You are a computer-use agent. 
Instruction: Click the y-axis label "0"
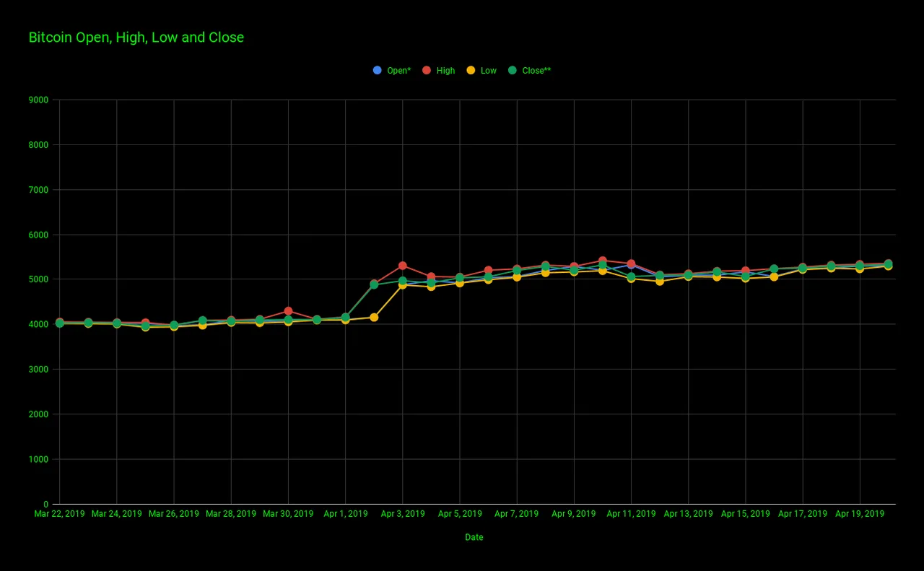[x=46, y=505]
